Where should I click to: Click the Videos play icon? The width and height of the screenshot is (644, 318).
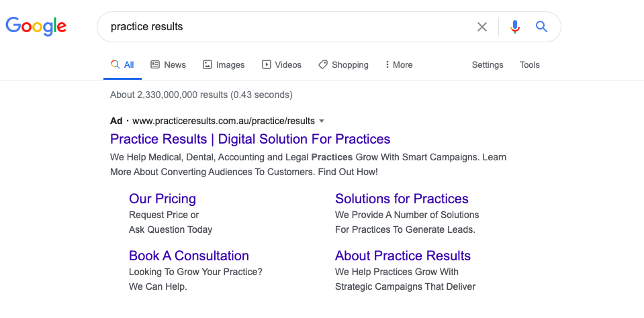pyautogui.click(x=267, y=65)
